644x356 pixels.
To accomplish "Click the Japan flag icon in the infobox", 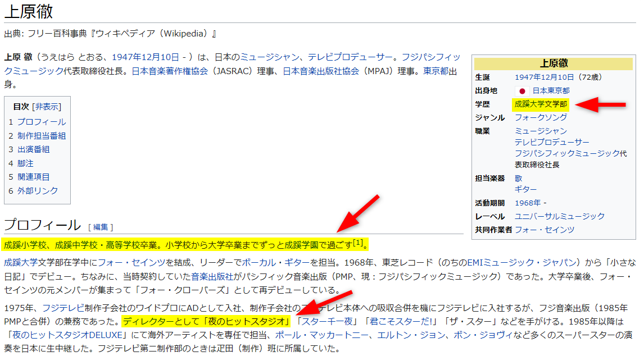I will point(521,91).
